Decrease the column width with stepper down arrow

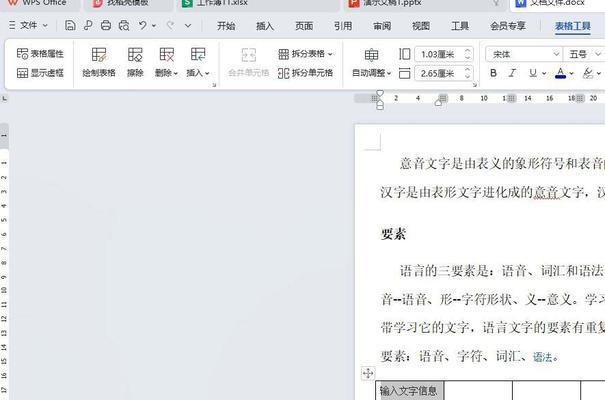point(468,77)
